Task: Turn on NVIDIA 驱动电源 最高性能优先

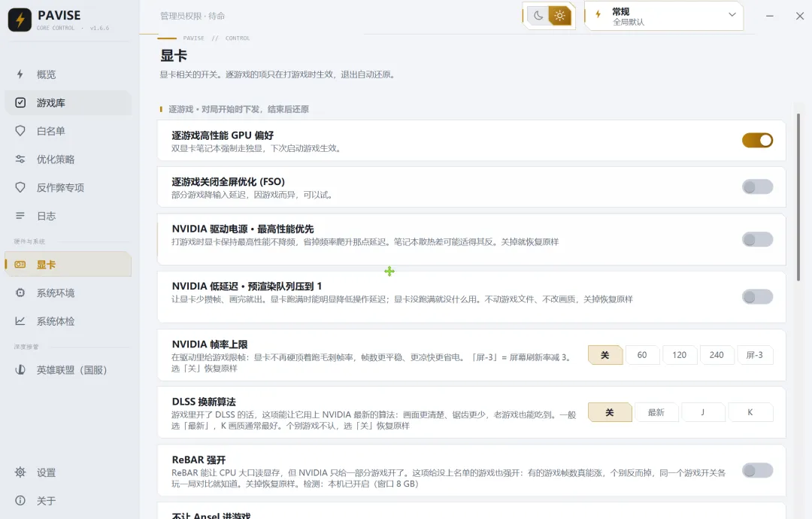Action: click(x=757, y=239)
